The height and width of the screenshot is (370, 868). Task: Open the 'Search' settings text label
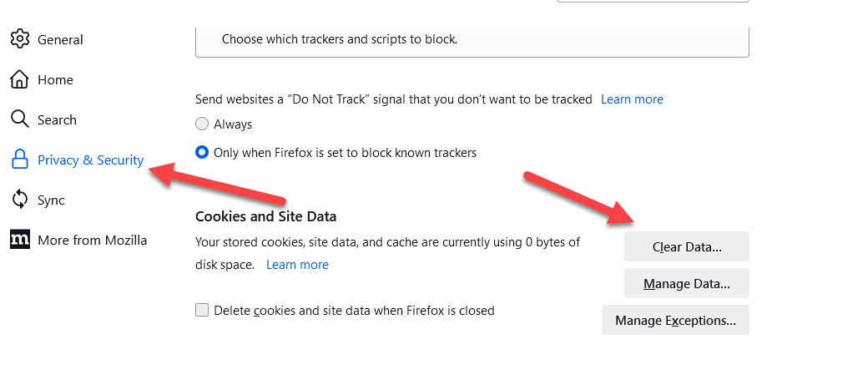[57, 120]
